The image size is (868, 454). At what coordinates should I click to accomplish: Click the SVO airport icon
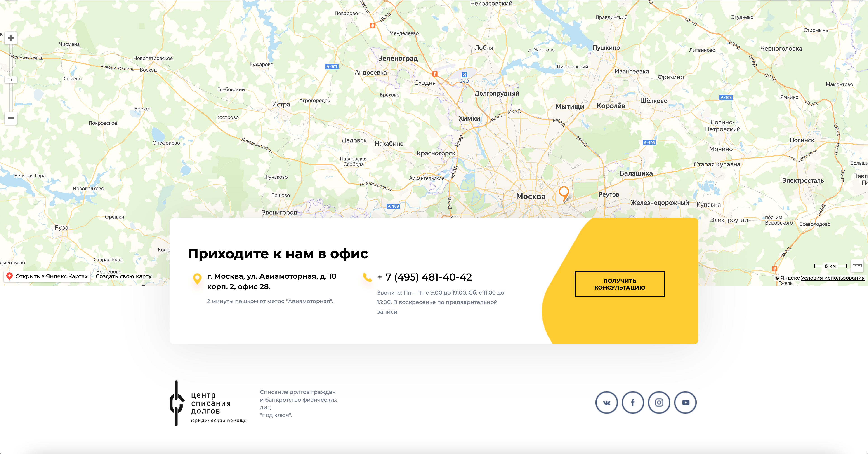464,75
